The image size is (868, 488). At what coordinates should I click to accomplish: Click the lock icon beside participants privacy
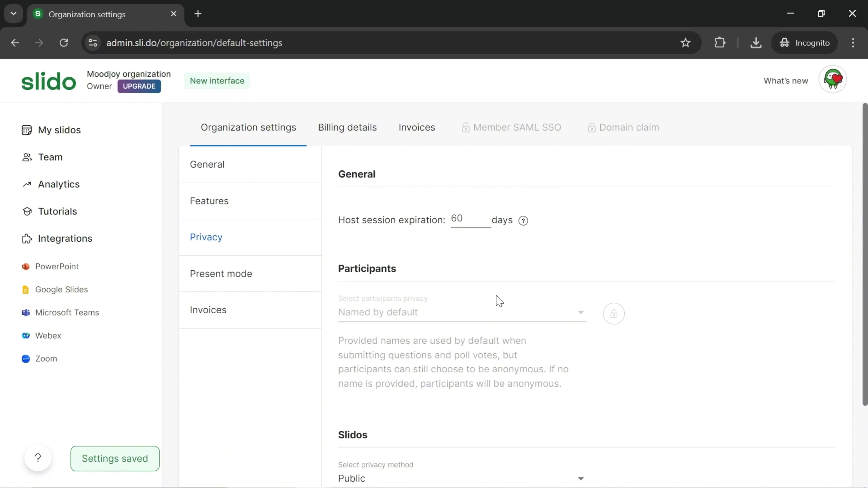click(x=614, y=314)
